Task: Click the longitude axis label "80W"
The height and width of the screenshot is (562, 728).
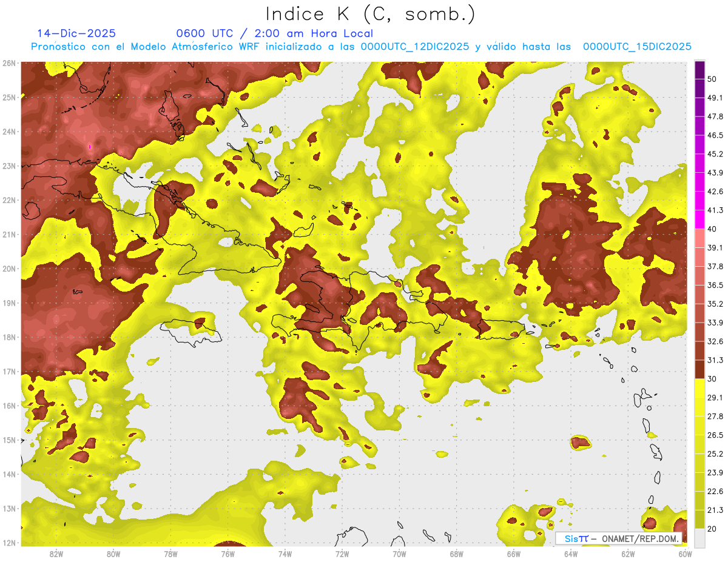Action: (113, 554)
